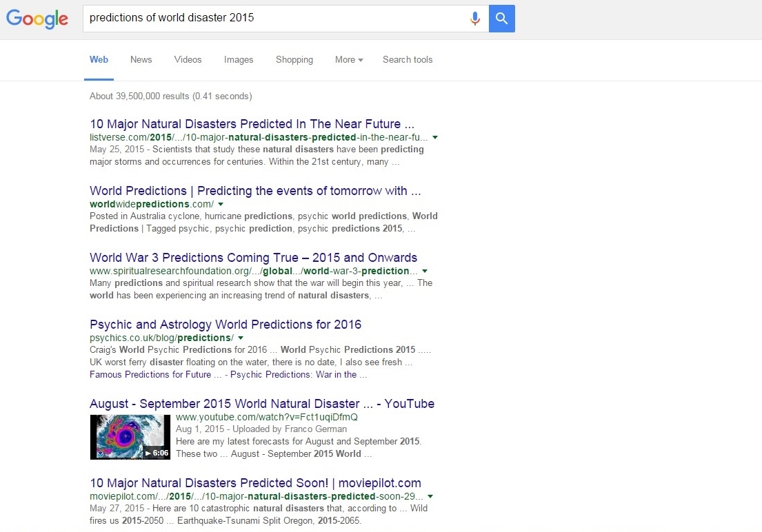
Task: Expand the More dropdown menu
Action: click(x=349, y=60)
